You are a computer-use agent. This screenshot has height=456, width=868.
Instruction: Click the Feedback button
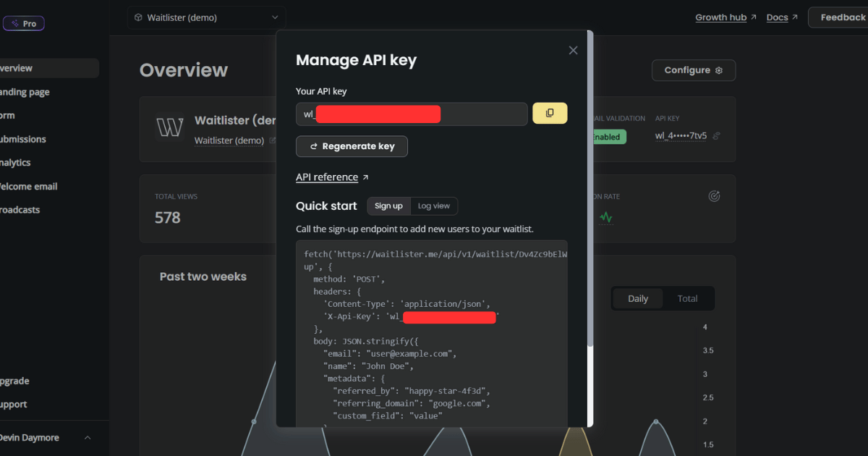pos(839,17)
